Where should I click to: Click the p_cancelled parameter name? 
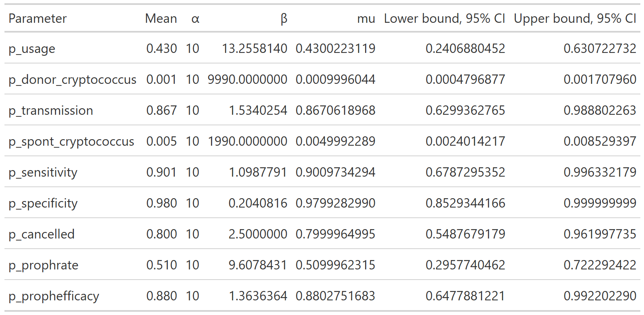click(x=41, y=234)
